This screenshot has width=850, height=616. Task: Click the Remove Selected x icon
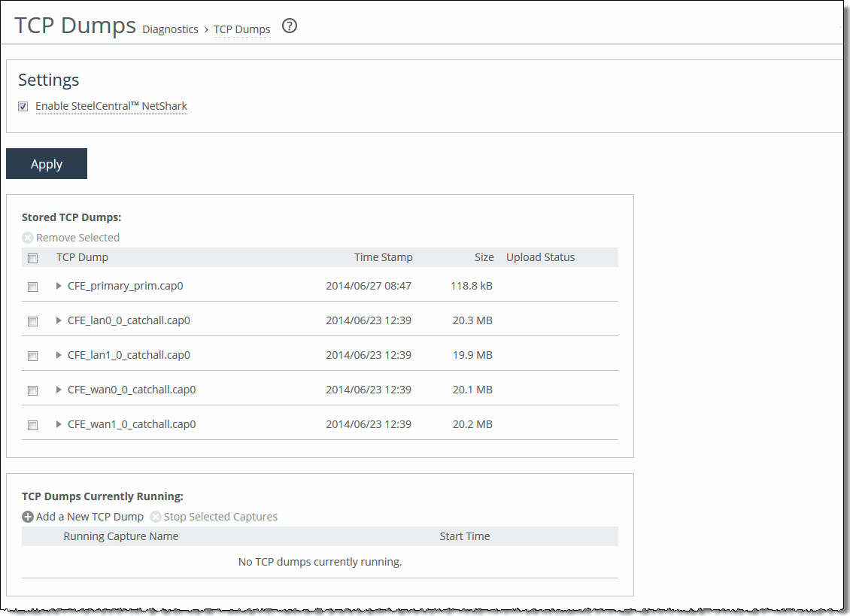click(28, 238)
